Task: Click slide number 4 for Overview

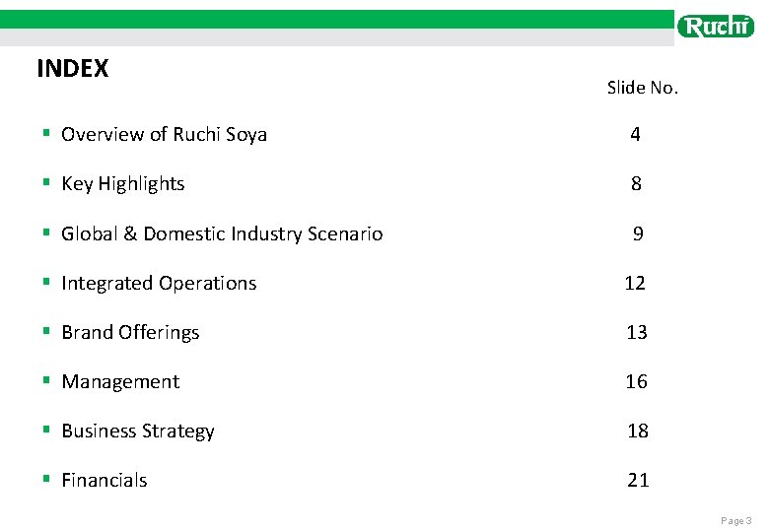Action: (636, 135)
